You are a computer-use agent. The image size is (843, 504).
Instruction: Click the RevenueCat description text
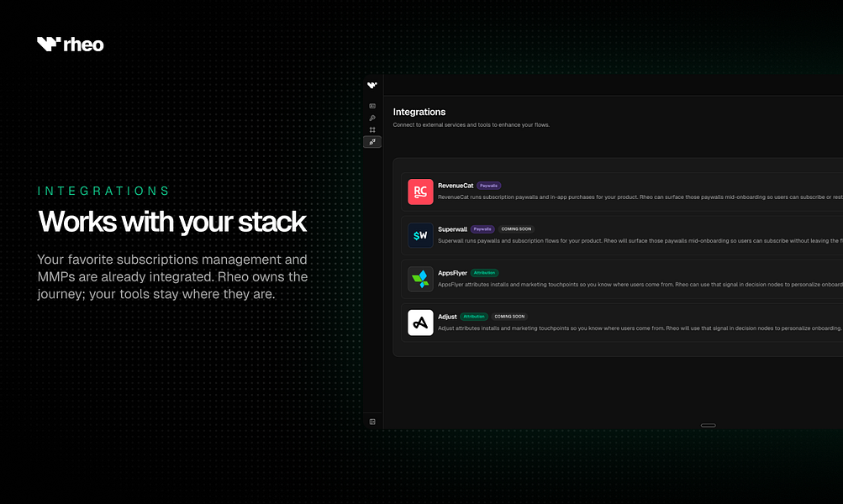coord(640,197)
